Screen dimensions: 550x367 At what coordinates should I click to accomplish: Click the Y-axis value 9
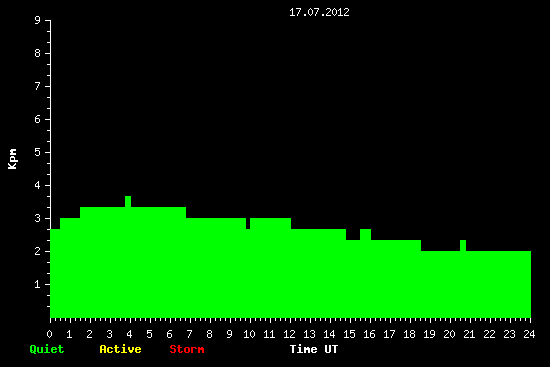point(38,20)
